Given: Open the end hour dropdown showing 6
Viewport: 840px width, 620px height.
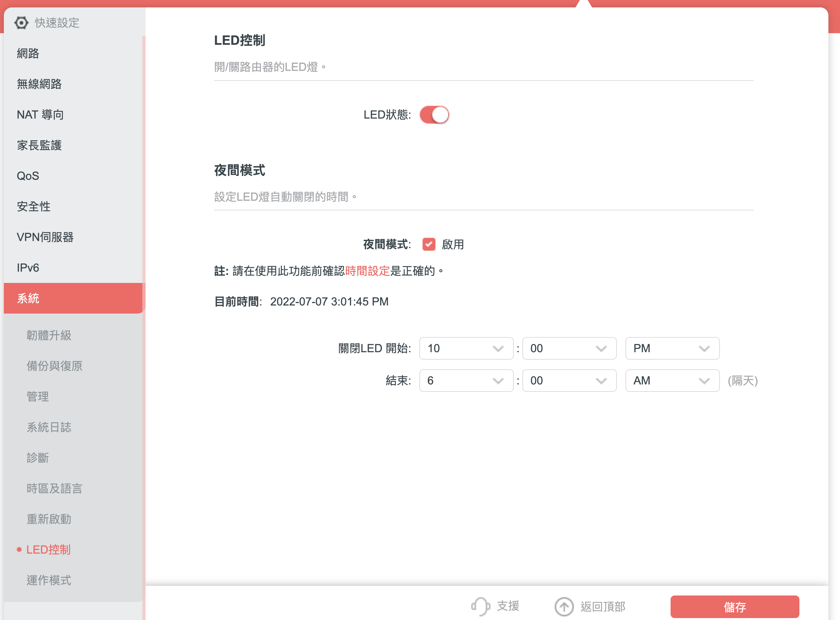Looking at the screenshot, I should pyautogui.click(x=466, y=381).
